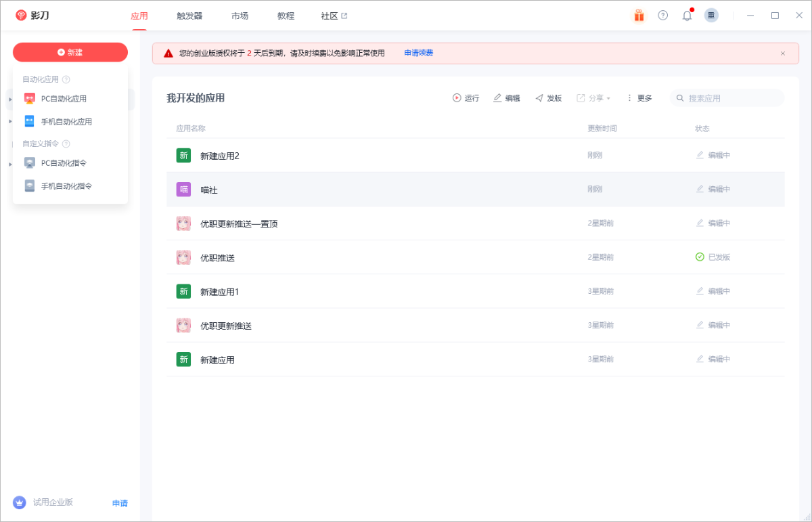Viewport: 812px width, 522px height.
Task: Switch to the 教程 tab
Action: point(286,16)
